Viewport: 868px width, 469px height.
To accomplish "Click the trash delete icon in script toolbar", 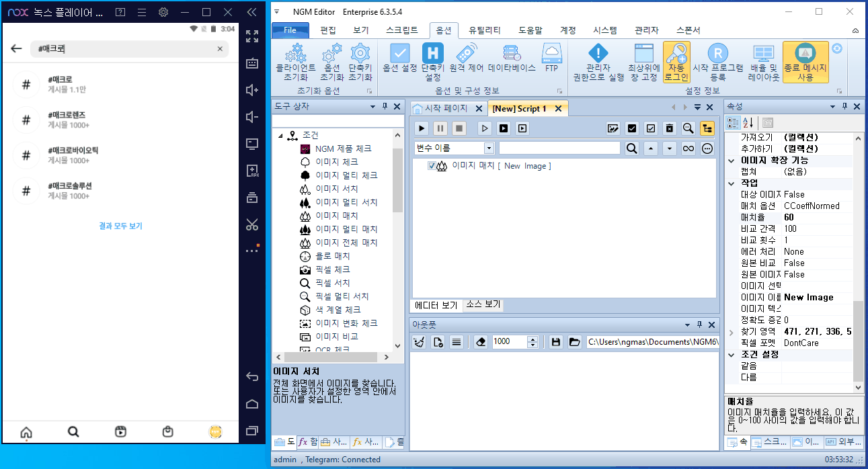I will click(670, 128).
